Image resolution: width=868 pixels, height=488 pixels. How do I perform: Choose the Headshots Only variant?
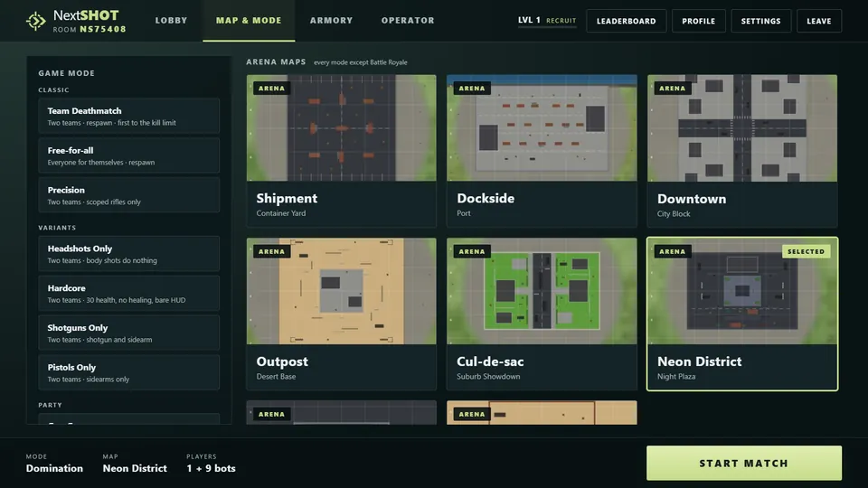(129, 254)
